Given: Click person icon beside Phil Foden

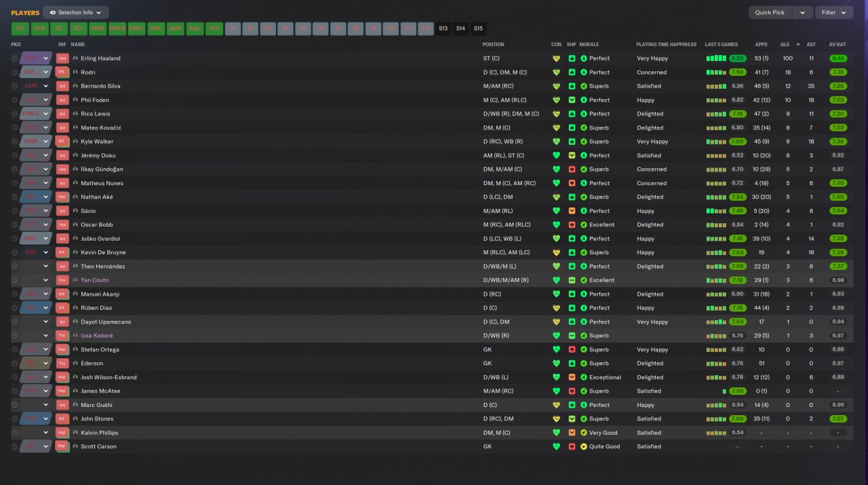Looking at the screenshot, I should [x=75, y=100].
